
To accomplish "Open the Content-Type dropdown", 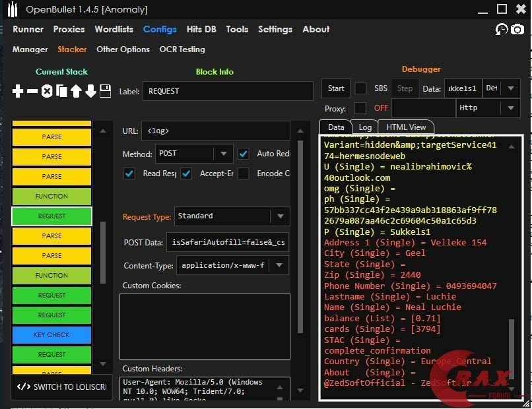I will (x=279, y=266).
